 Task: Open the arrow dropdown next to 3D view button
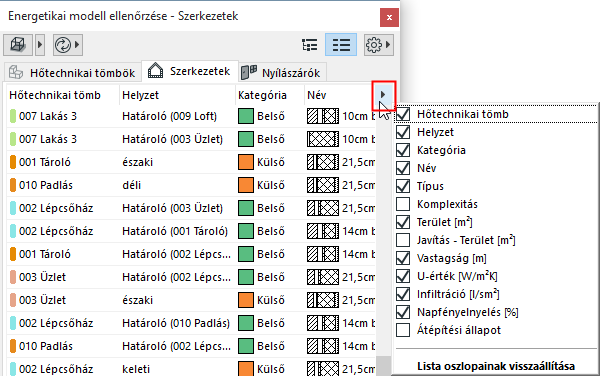tap(40, 45)
